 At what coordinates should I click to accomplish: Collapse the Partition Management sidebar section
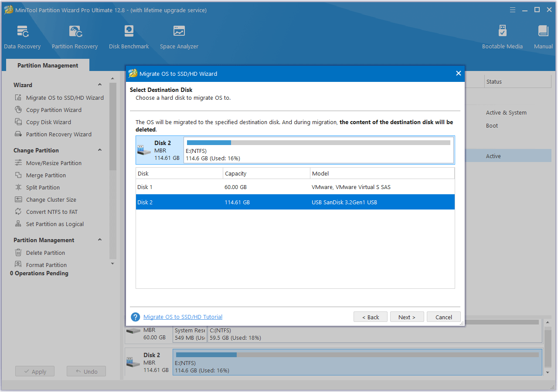100,240
